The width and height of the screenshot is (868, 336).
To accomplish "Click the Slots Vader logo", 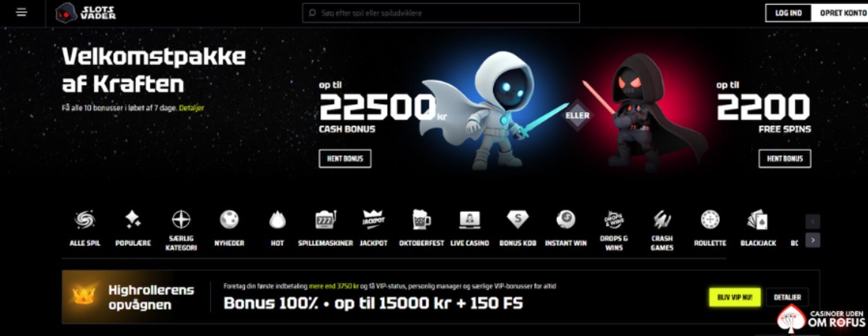I will coord(86,13).
